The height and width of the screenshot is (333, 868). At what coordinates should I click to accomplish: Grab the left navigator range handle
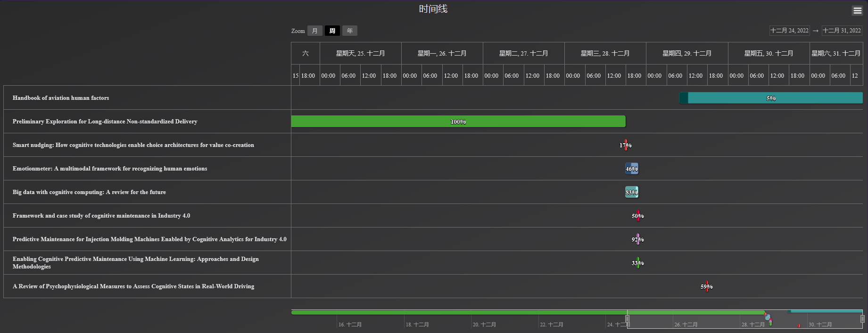coord(627,319)
